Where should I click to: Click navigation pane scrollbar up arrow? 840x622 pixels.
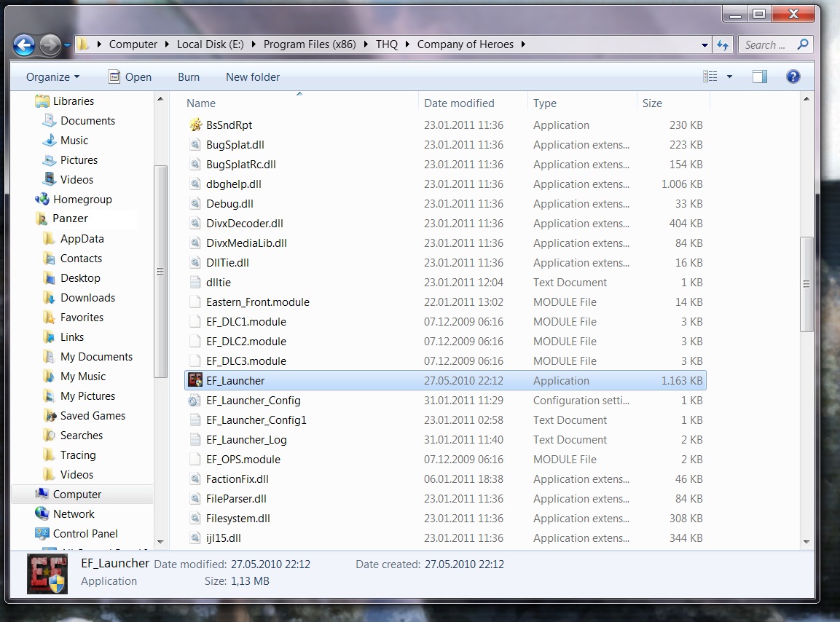160,99
